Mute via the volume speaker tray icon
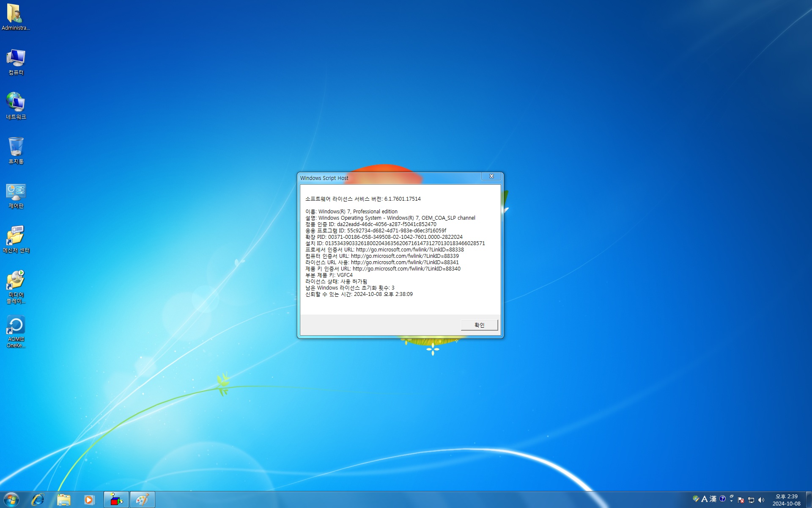The image size is (812, 508). (x=761, y=500)
